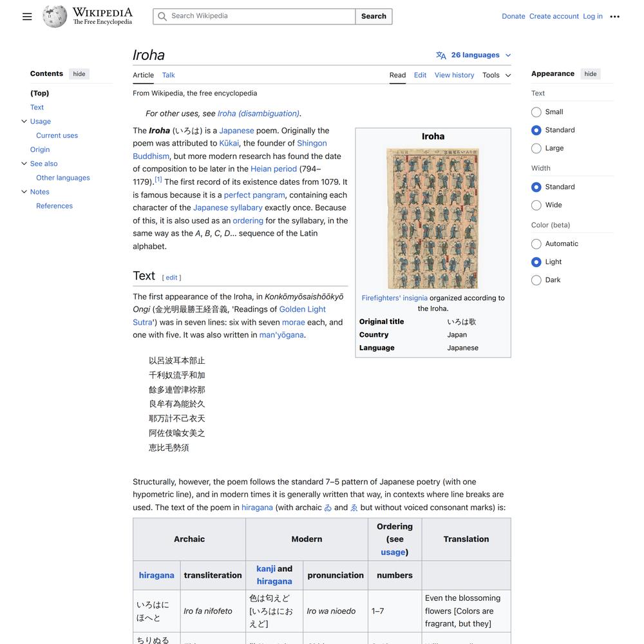Select Light color mode
Screen dimensions: 644x644
(x=536, y=262)
